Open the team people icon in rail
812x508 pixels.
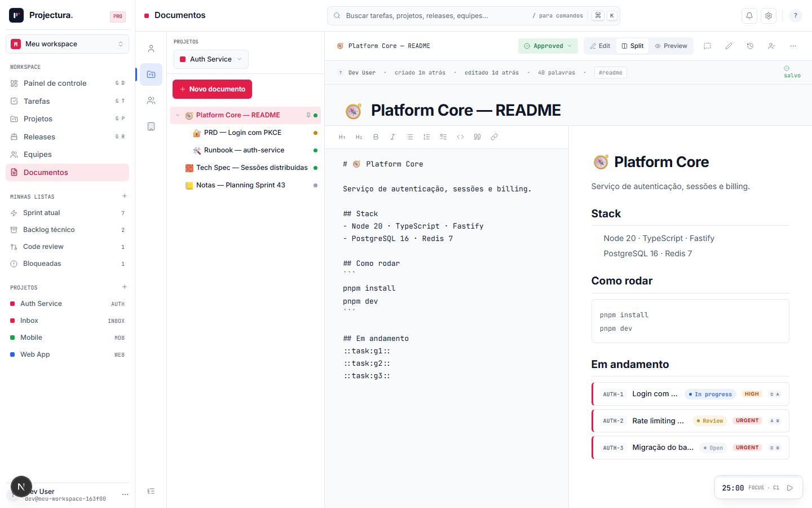(x=151, y=100)
